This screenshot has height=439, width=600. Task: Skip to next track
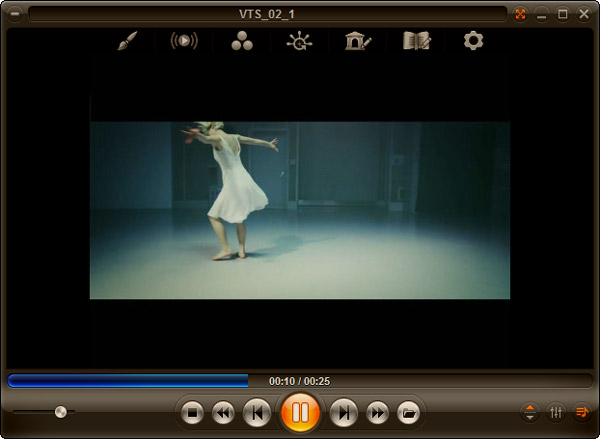344,413
